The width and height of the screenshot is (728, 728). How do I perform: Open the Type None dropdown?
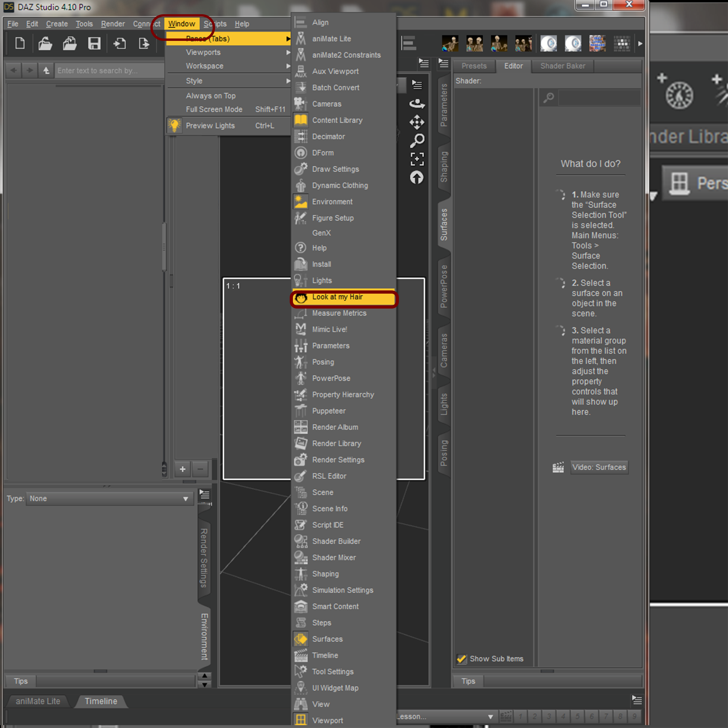point(109,498)
